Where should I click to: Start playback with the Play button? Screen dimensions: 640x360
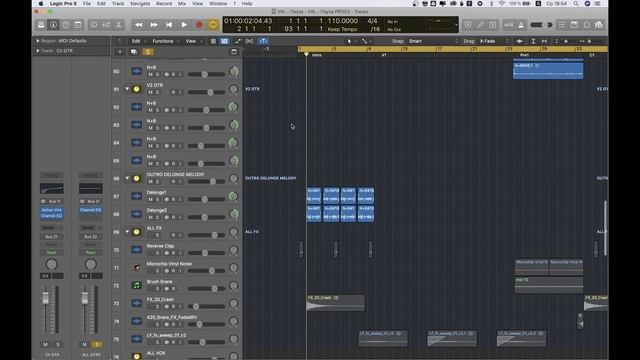(184, 25)
